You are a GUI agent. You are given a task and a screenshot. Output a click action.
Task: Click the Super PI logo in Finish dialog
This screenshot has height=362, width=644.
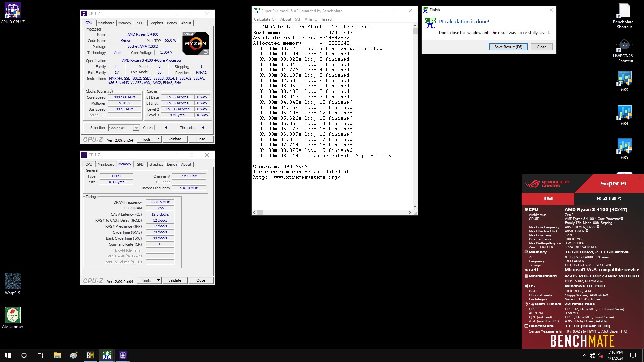pos(430,23)
